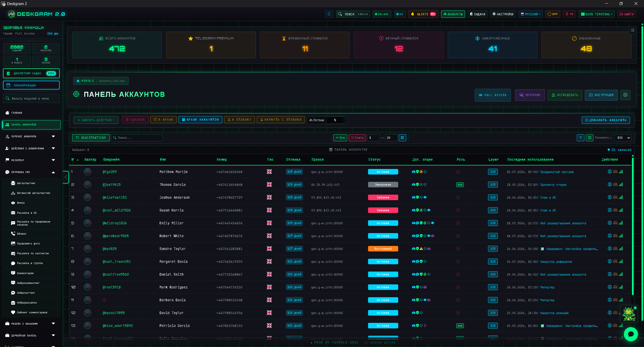Click the table vertical scrollbar
The width and height of the screenshot is (644, 347).
coord(632,226)
